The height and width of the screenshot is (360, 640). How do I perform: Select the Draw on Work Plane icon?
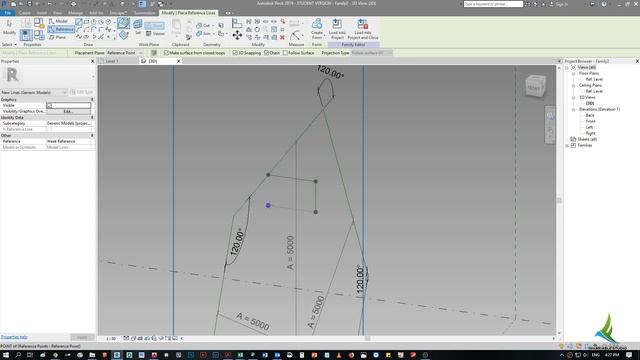[x=124, y=36]
